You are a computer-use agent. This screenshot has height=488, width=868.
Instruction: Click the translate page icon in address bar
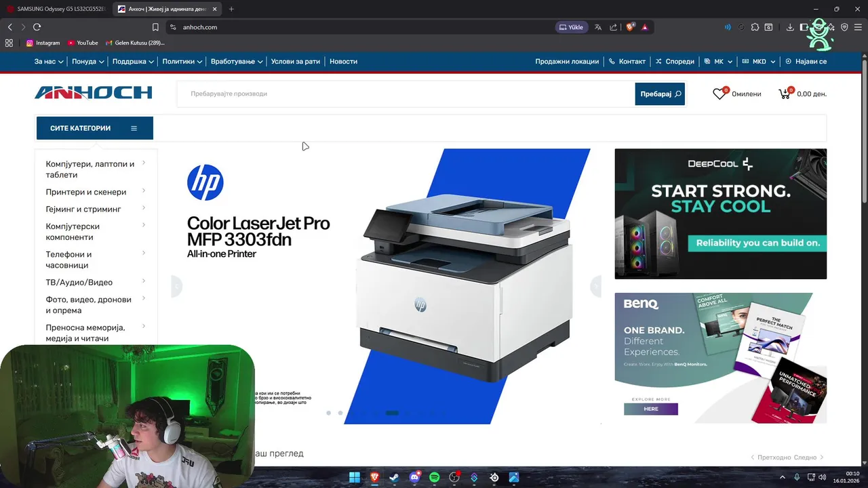(598, 27)
